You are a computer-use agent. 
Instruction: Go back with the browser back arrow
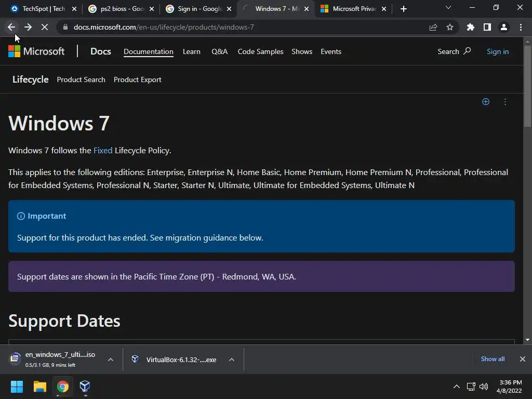[x=11, y=27]
